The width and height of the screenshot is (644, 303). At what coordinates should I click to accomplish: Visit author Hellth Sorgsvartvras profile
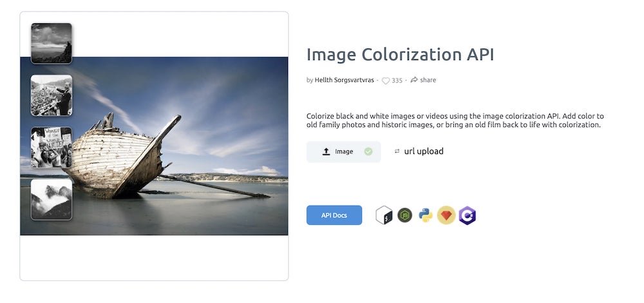[344, 80]
